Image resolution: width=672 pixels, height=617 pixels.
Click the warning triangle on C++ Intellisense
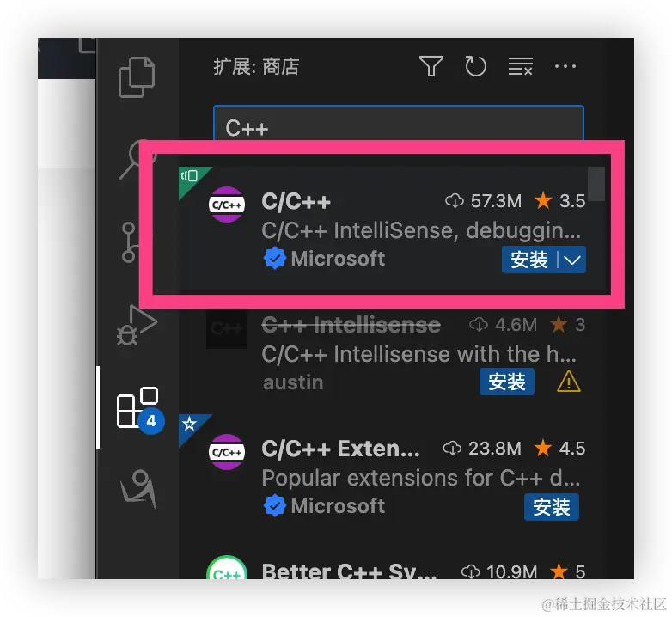coord(569,382)
